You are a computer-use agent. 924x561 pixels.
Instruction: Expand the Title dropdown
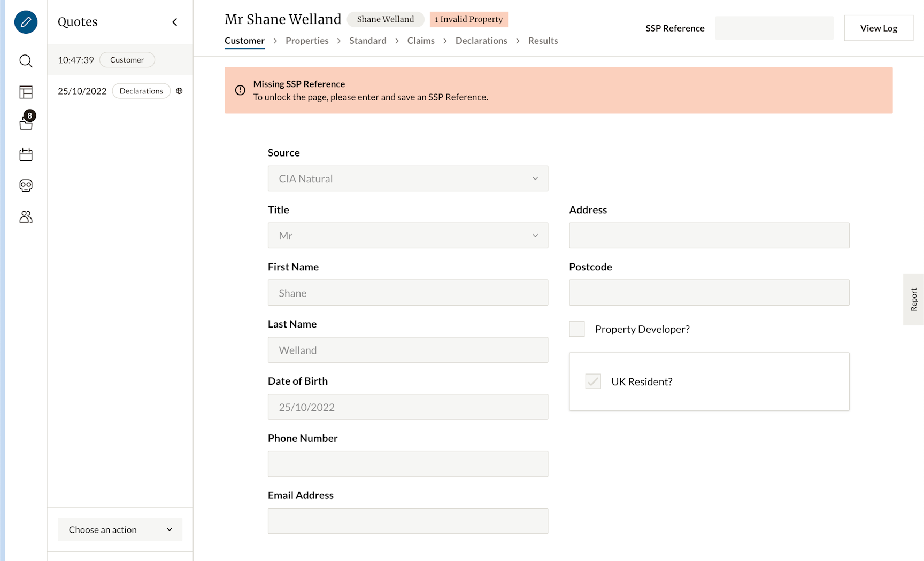(407, 236)
